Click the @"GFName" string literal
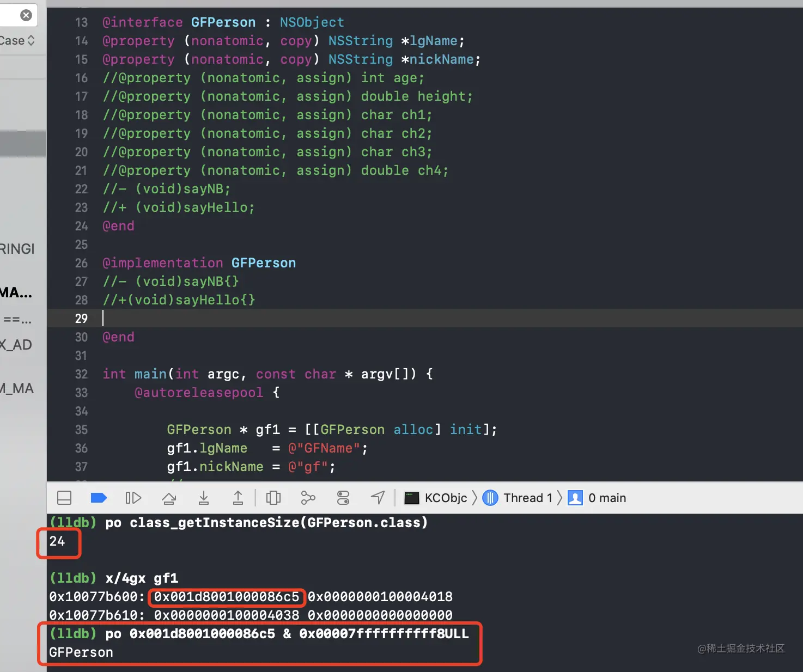This screenshot has height=672, width=803. 324,448
